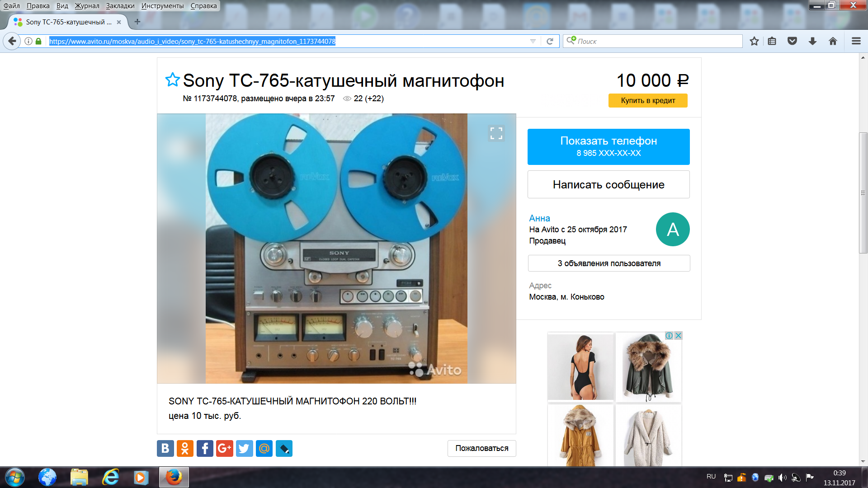The height and width of the screenshot is (488, 868).
Task: Open Firefox hamburger menu
Action: [x=856, y=41]
